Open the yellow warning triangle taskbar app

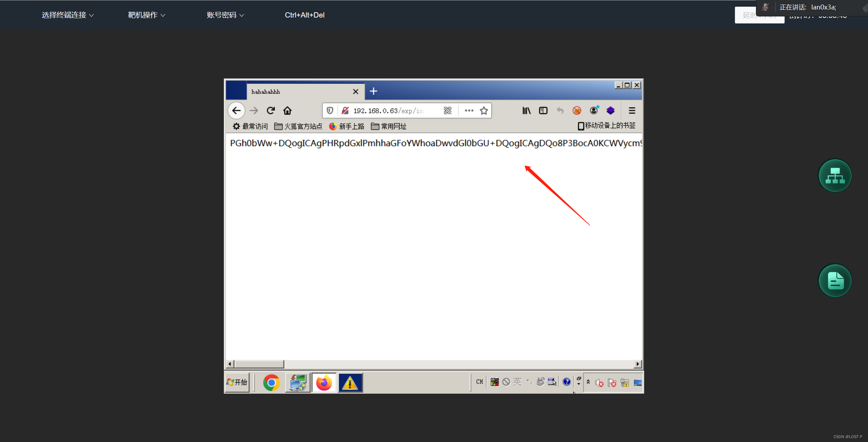coord(350,382)
